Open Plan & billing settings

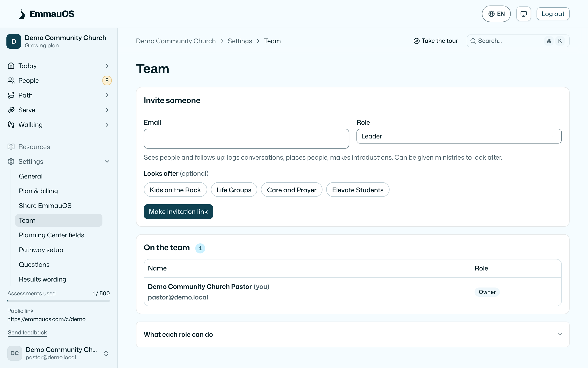(x=59, y=191)
